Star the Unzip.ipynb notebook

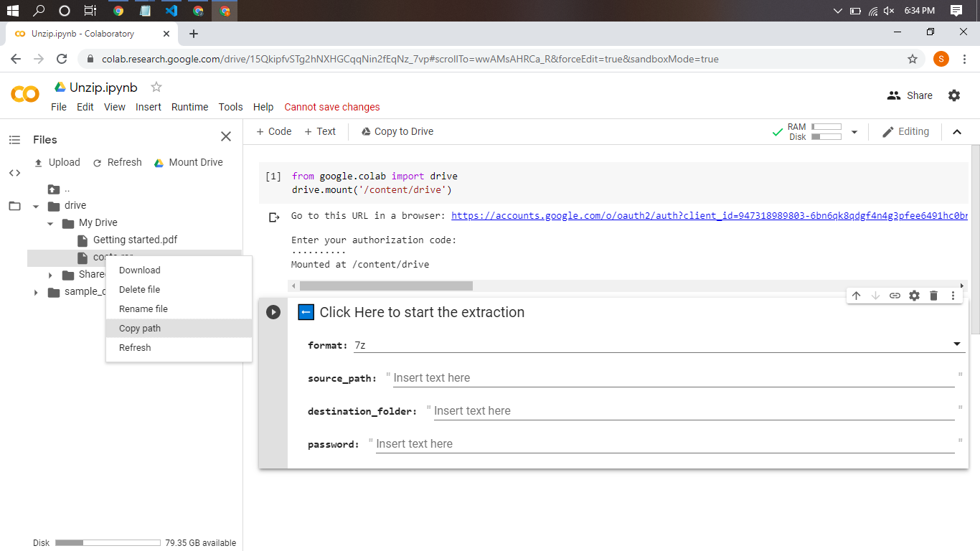click(156, 88)
